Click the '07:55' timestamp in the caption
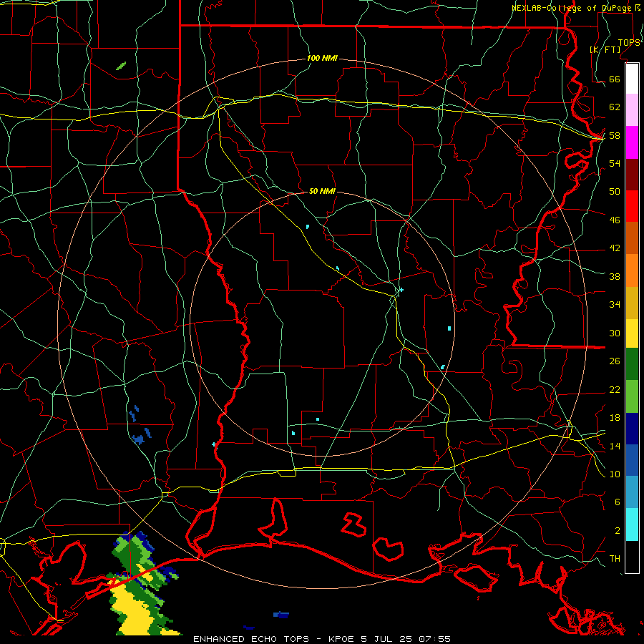Image resolution: width=644 pixels, height=644 pixels. (x=435, y=639)
